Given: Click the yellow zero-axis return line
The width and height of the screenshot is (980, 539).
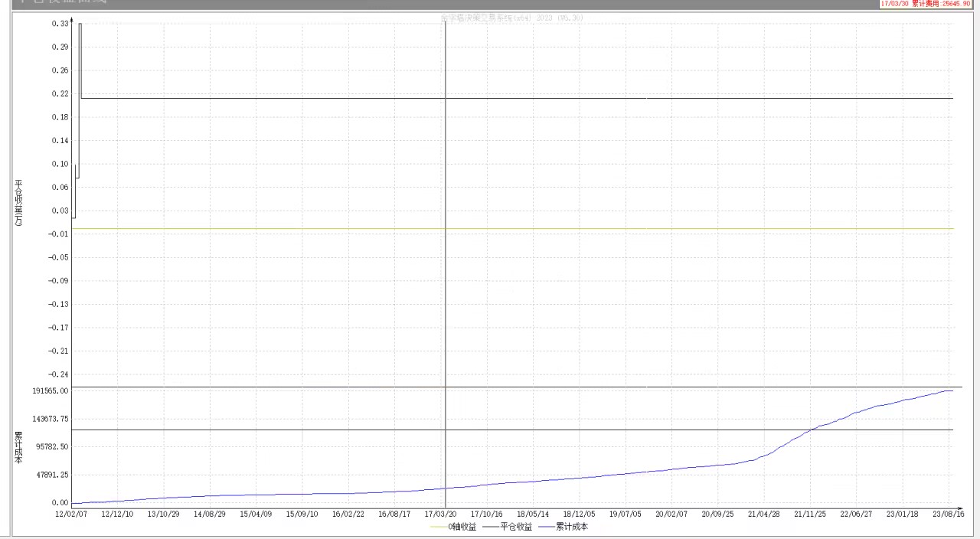Looking at the screenshot, I should (536, 228).
